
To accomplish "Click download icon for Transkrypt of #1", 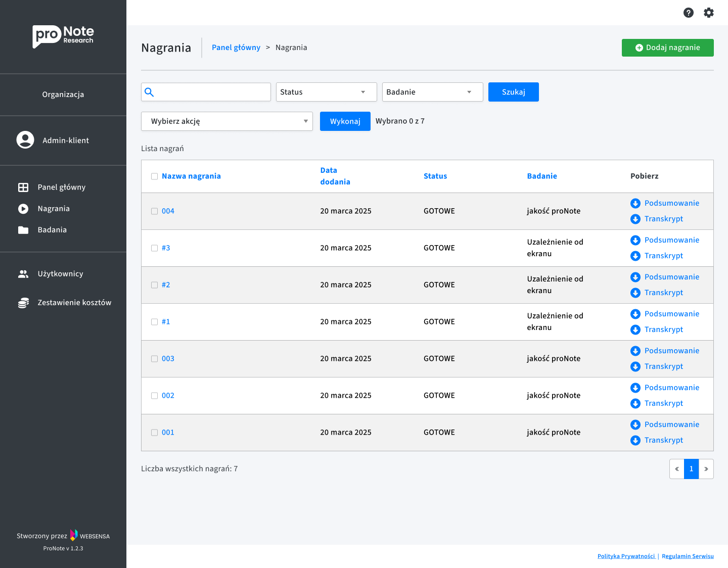I will click(x=635, y=329).
